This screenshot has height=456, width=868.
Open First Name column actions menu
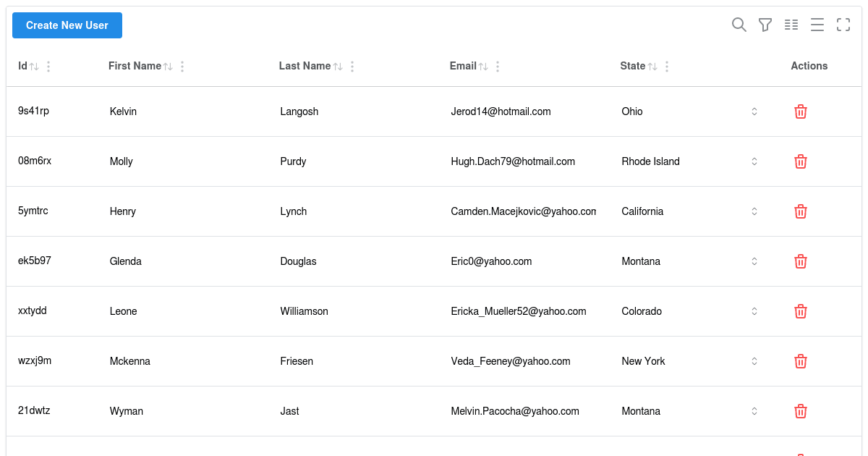pyautogui.click(x=182, y=67)
